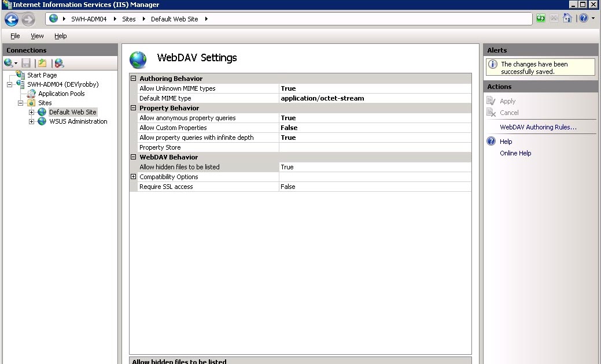Click the SWH-ADM04 server icon in the tree
Viewport: 601px width, 364px height.
[x=20, y=84]
